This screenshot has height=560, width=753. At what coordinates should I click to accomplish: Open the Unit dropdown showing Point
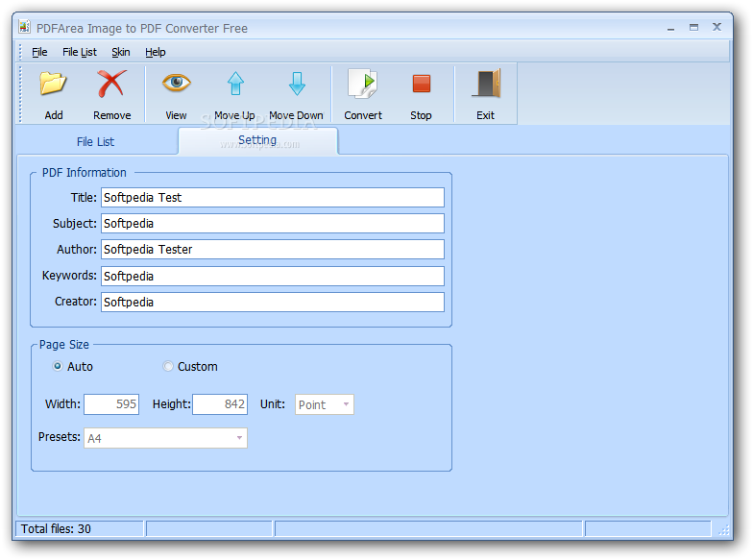(325, 404)
